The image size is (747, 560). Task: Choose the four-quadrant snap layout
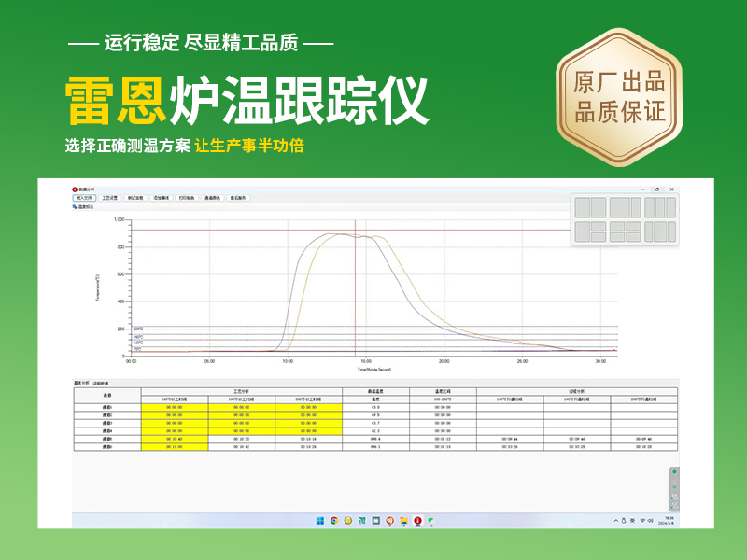pyautogui.click(x=626, y=231)
